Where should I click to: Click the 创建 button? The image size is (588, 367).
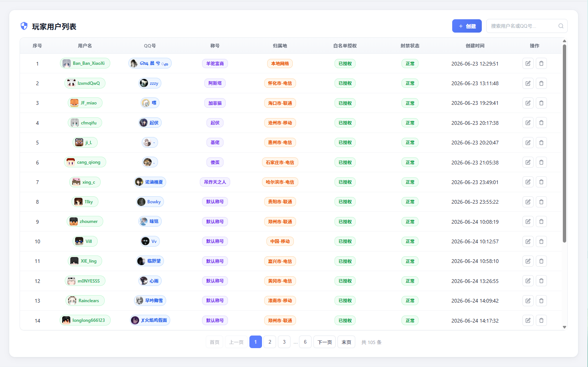(467, 26)
